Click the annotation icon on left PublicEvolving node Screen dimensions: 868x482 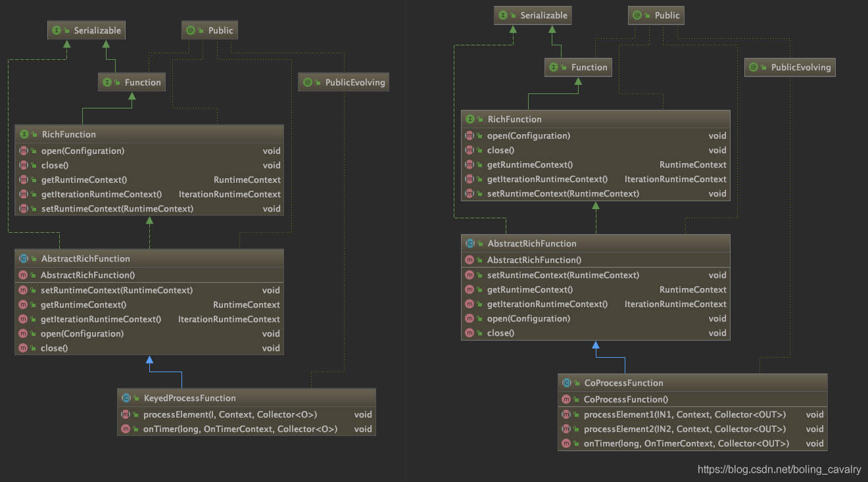tap(308, 82)
